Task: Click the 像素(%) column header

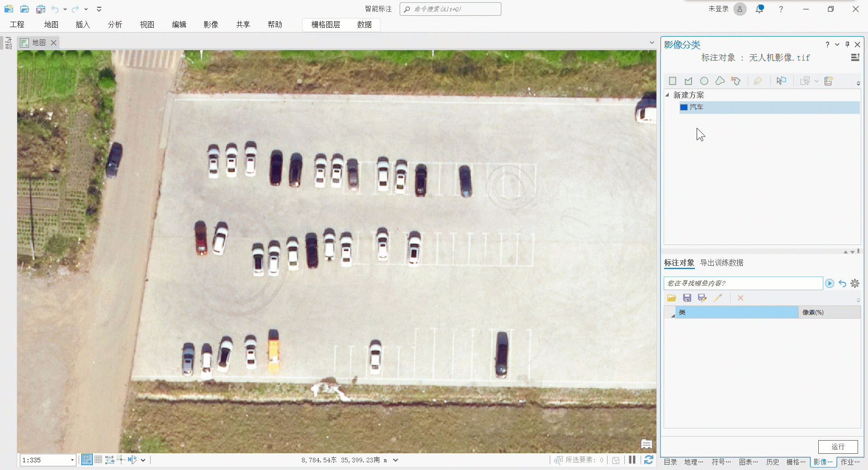Action: coord(830,312)
